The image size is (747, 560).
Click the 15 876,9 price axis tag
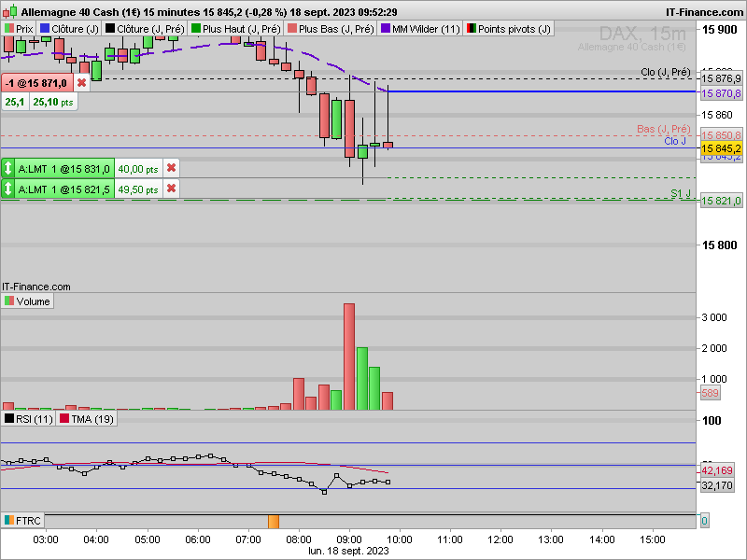tap(721, 78)
